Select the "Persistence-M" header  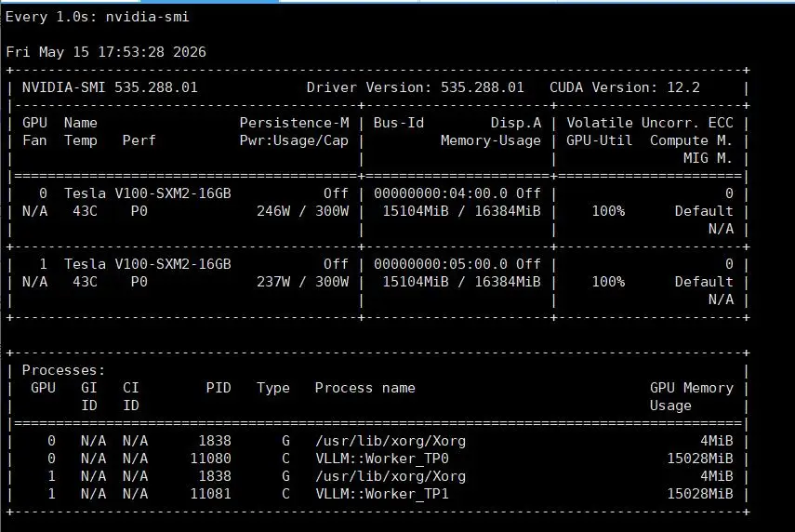294,123
